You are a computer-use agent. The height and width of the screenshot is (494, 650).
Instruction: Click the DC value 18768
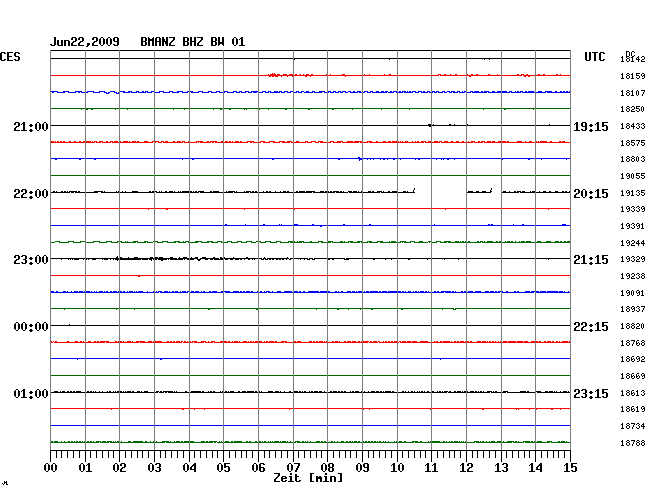(x=633, y=343)
